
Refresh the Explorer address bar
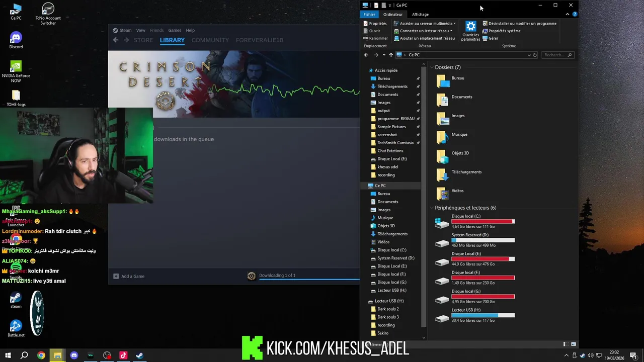pyautogui.click(x=535, y=55)
